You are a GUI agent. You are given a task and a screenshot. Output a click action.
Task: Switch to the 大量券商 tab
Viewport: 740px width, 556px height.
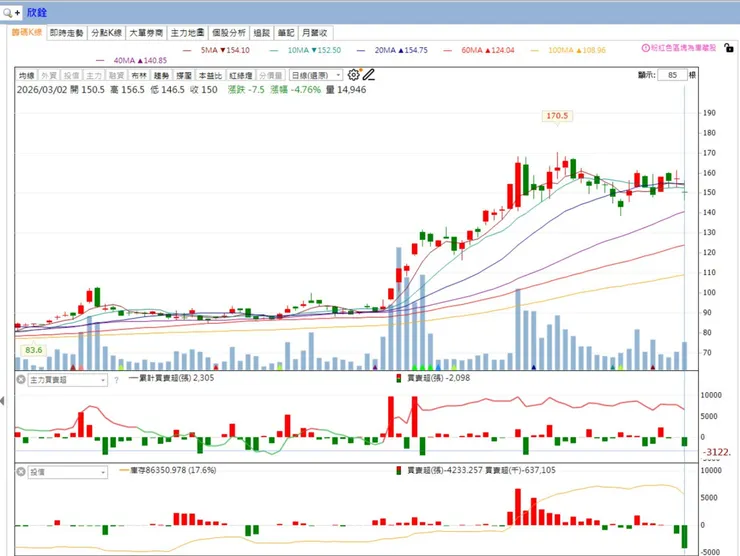tap(146, 33)
